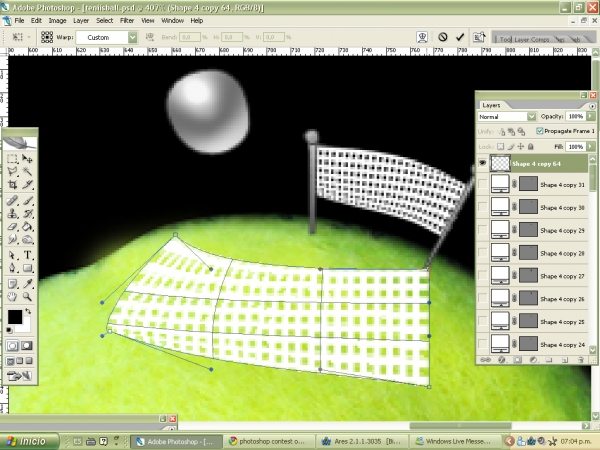
Task: Select the Polygonal Lasso tool
Action: pyautogui.click(x=12, y=171)
